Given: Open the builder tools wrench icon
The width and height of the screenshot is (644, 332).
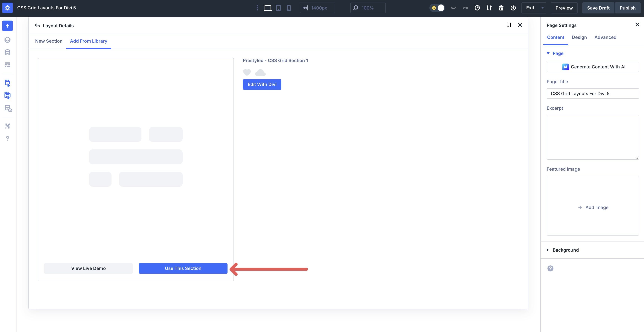Looking at the screenshot, I should pyautogui.click(x=7, y=126).
